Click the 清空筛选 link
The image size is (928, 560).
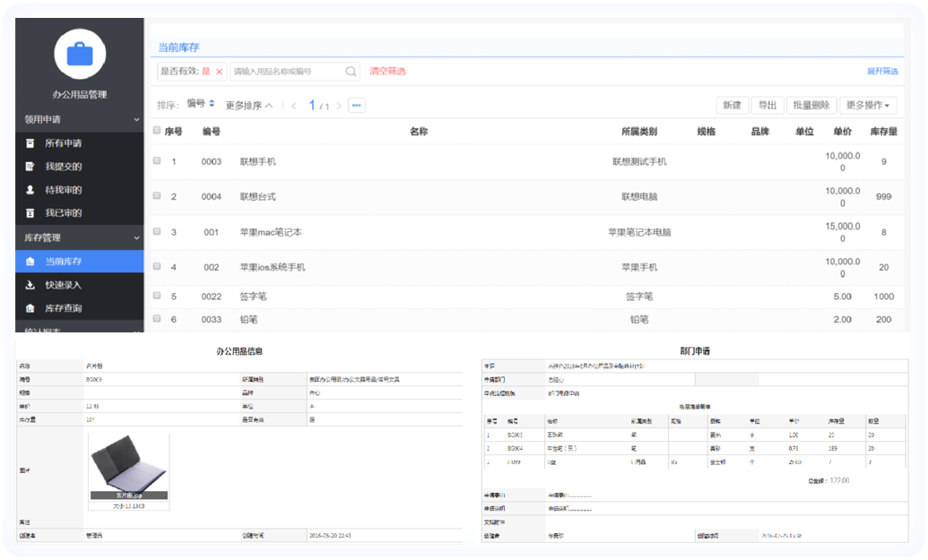(387, 71)
